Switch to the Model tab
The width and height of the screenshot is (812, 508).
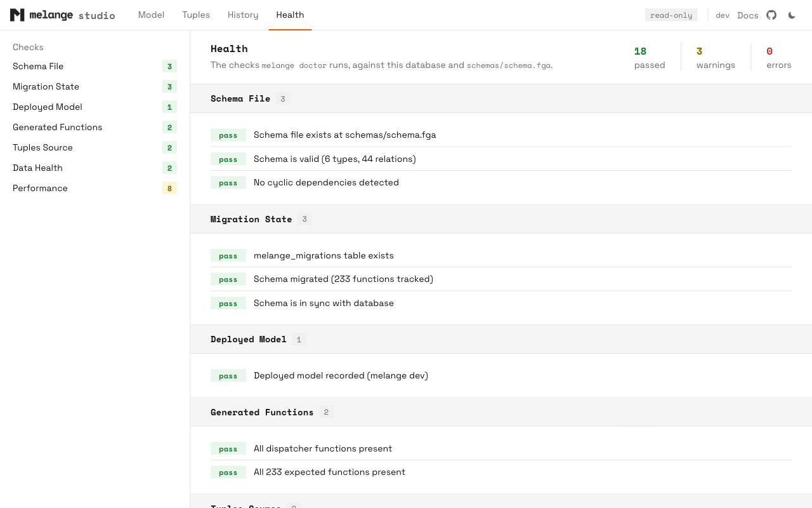[x=151, y=15]
